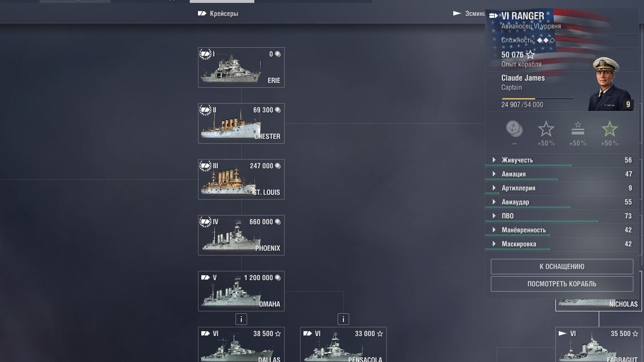The height and width of the screenshot is (362, 644).
Task: Select the tier VI Dallas ship card
Action: [241, 345]
